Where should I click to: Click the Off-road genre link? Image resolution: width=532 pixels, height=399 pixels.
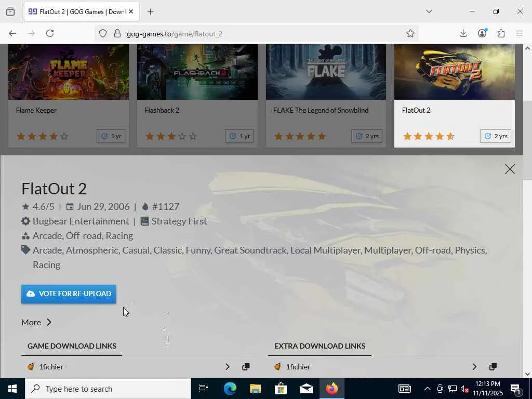[84, 236]
